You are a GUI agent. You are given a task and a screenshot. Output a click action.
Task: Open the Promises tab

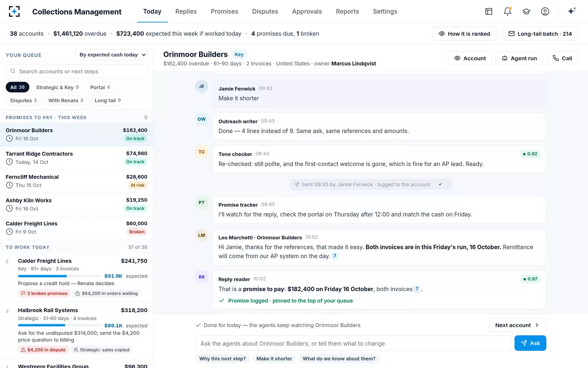[x=225, y=11]
